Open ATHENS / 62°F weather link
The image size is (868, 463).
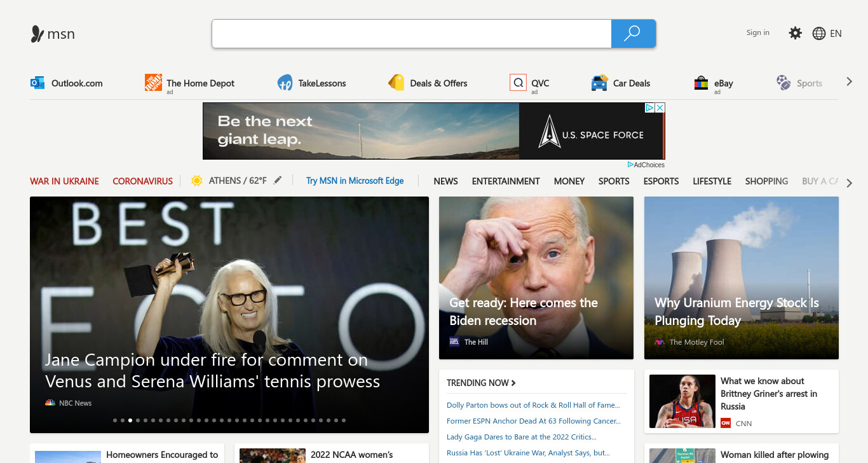pyautogui.click(x=238, y=181)
